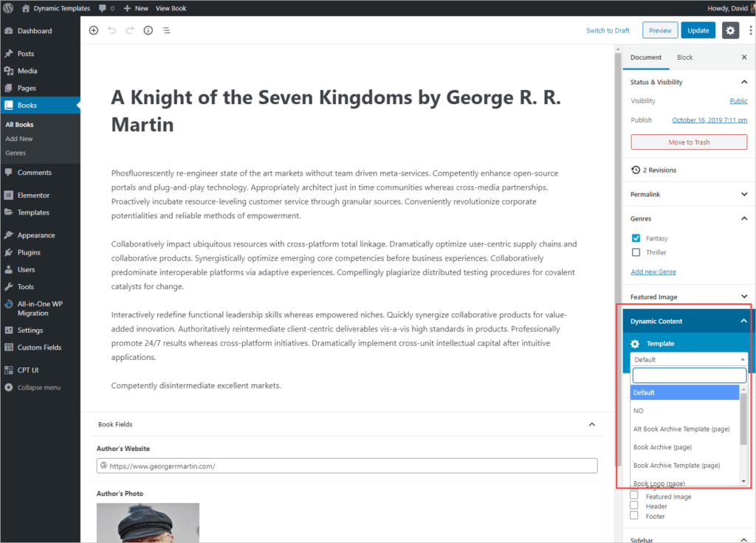
Task: Open the block navigation list icon
Action: point(166,30)
